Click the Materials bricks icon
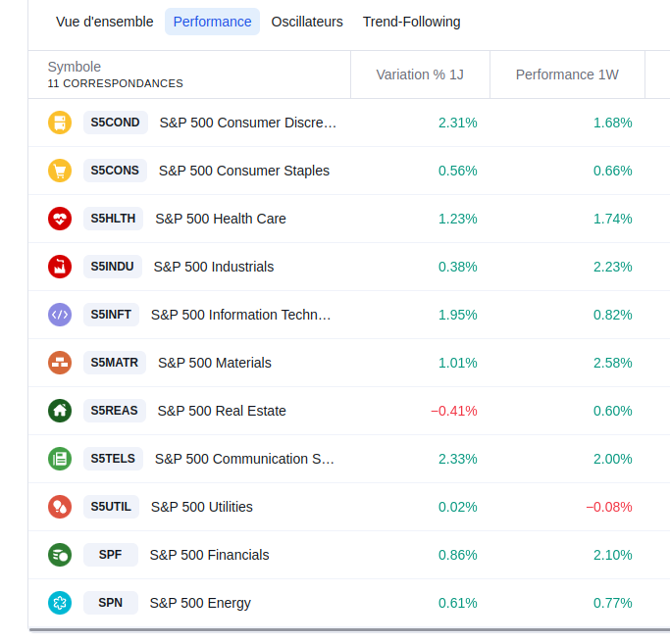Viewport: 670px width, 644px height. (x=60, y=363)
